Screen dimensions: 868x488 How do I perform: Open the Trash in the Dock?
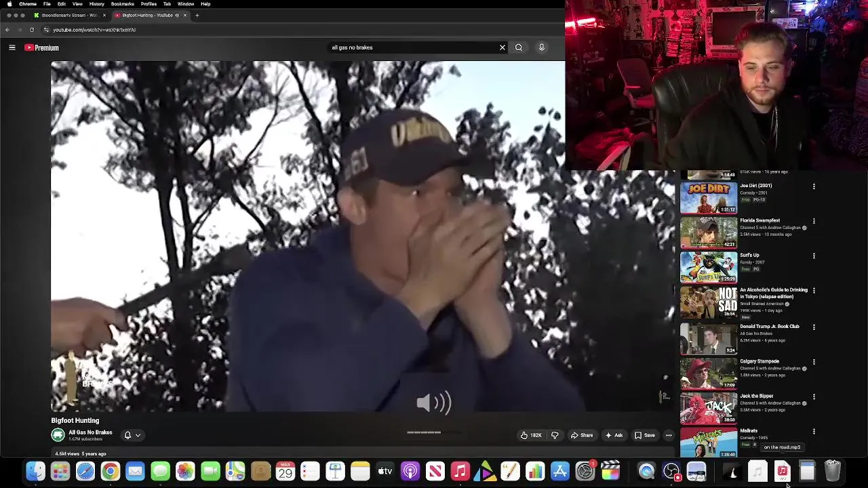[x=833, y=470]
